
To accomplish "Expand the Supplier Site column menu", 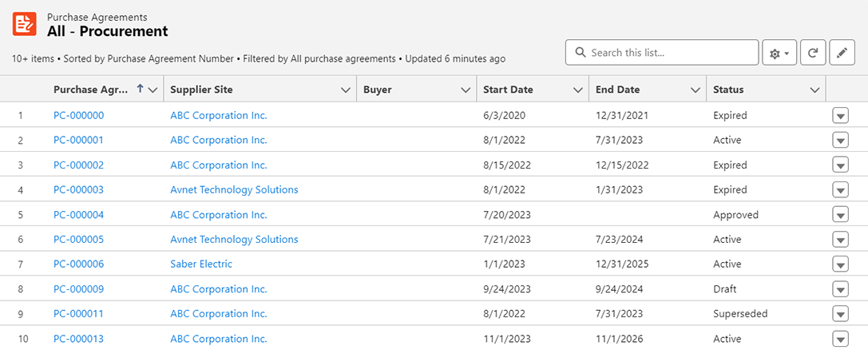I will (x=346, y=90).
